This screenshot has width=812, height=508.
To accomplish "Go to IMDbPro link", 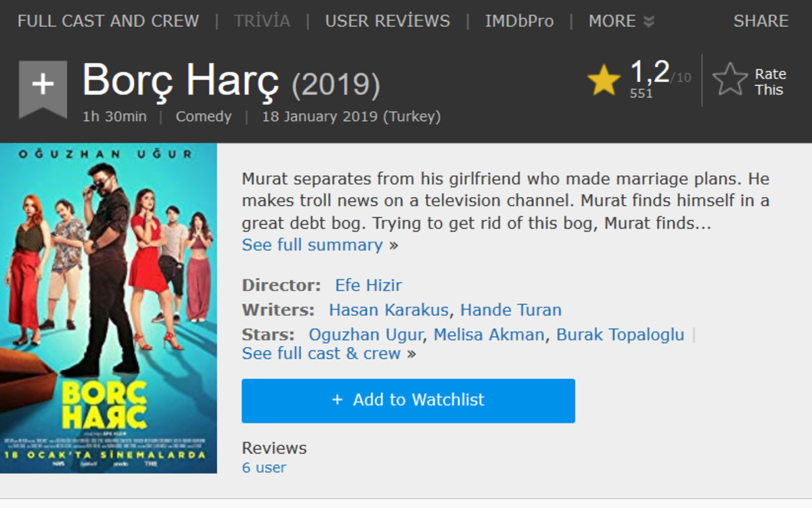I will 519,21.
